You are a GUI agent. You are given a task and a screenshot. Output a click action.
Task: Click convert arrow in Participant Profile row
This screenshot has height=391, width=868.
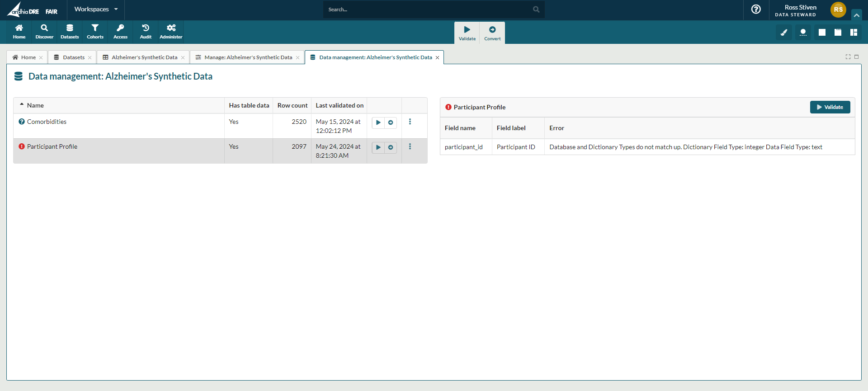point(391,147)
